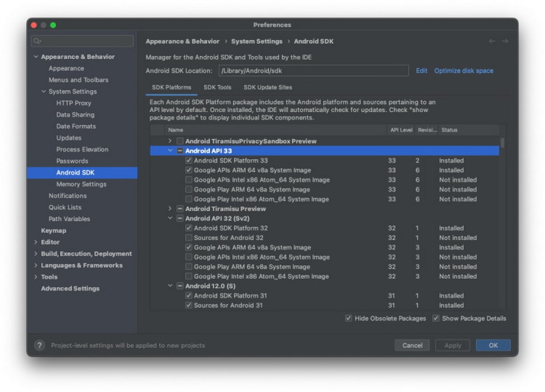Open Memory Settings page

81,184
